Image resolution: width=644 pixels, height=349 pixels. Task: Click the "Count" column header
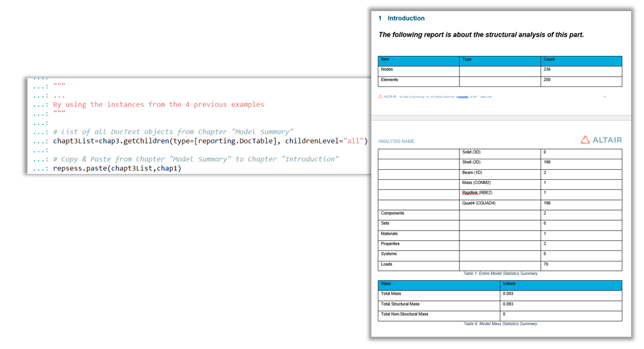point(549,60)
